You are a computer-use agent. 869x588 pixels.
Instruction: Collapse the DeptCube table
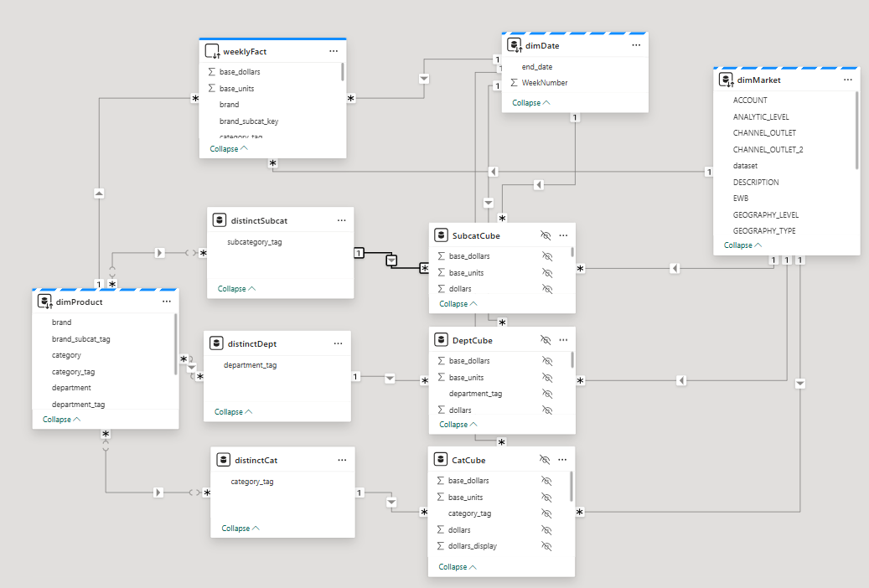[458, 425]
